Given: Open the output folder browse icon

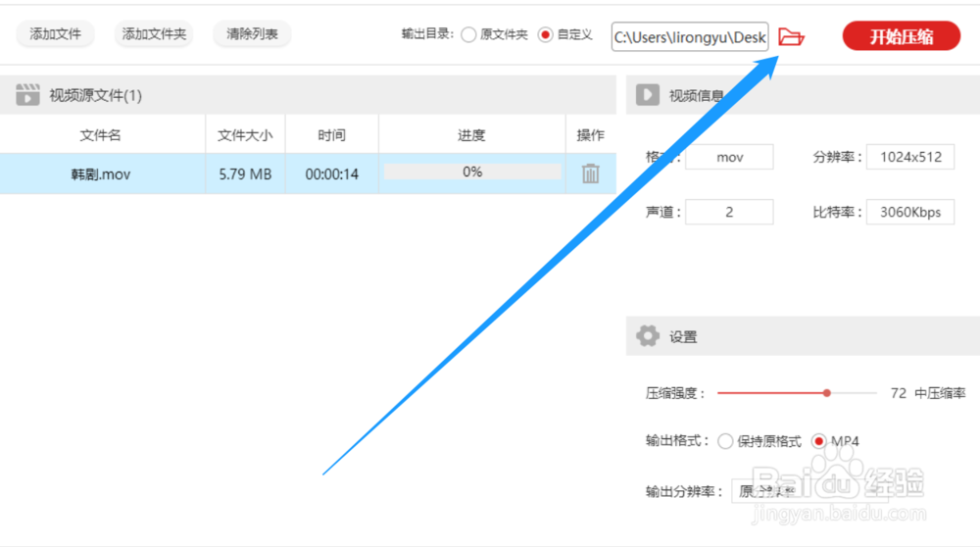Looking at the screenshot, I should (791, 37).
